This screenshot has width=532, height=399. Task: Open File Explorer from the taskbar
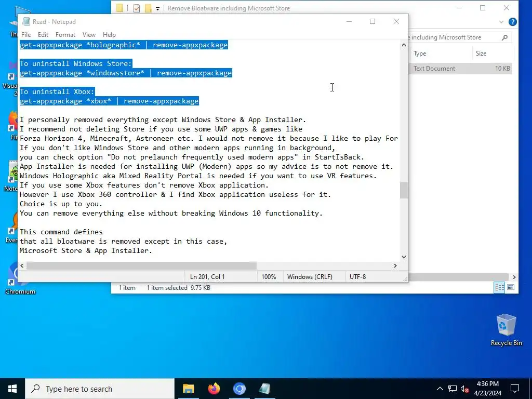pyautogui.click(x=188, y=389)
